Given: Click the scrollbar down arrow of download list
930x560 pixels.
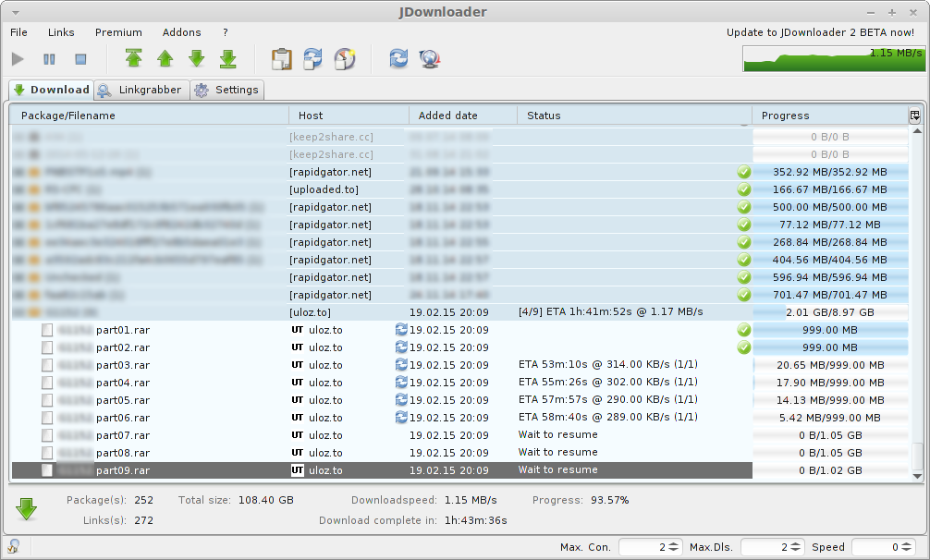Looking at the screenshot, I should (x=917, y=476).
